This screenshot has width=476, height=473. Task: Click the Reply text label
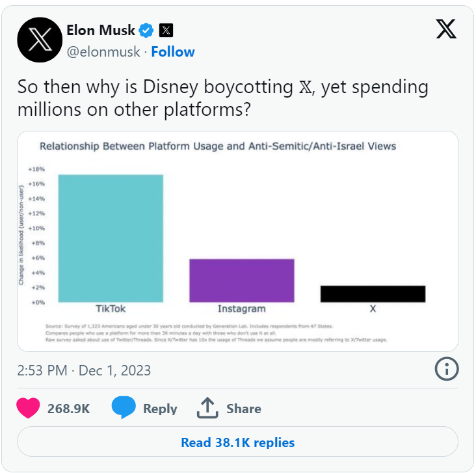click(160, 409)
